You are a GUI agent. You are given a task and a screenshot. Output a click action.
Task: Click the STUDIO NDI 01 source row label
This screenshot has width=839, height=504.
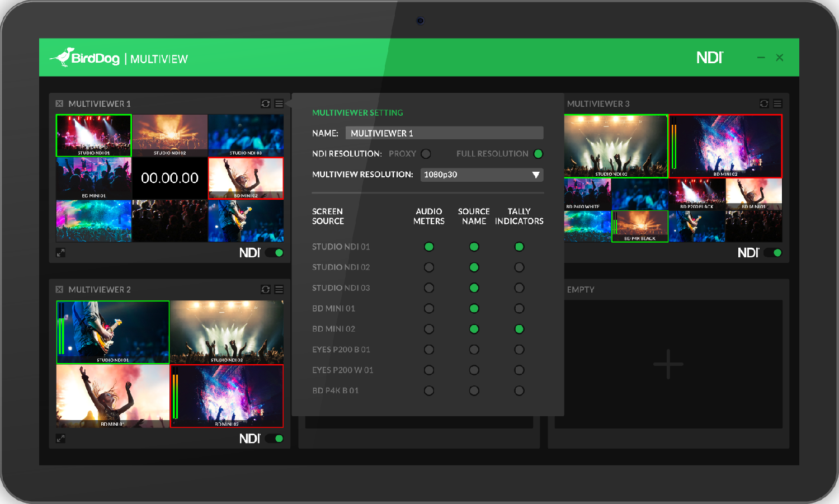coord(341,247)
